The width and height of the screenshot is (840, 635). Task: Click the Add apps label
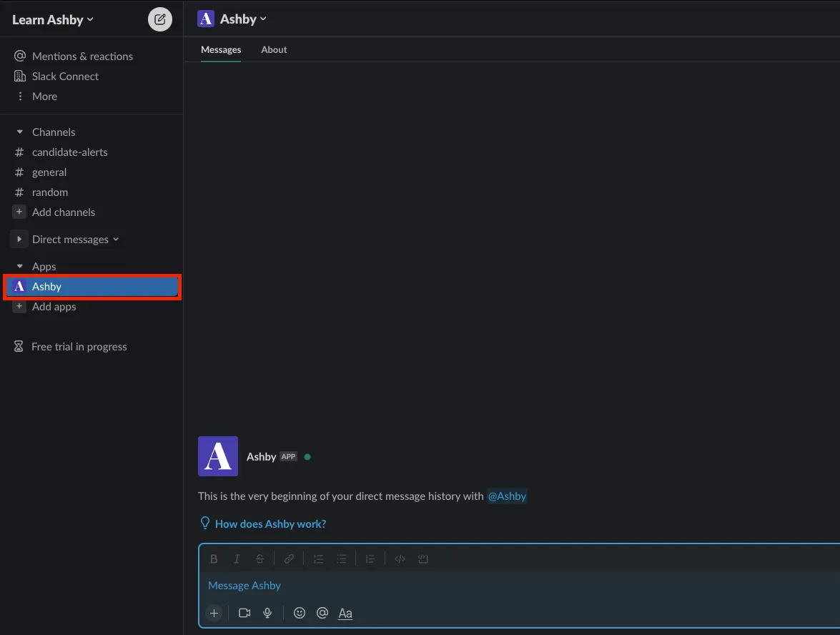pos(54,307)
